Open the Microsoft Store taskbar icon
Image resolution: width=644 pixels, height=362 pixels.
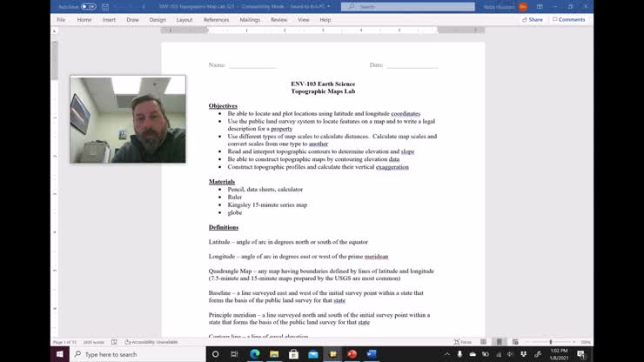[293, 354]
